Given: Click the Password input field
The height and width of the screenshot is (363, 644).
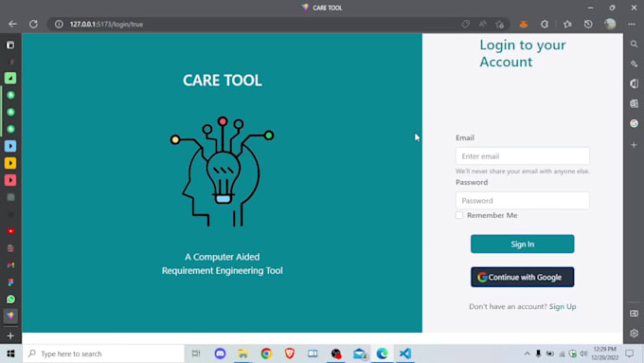Looking at the screenshot, I should (522, 201).
